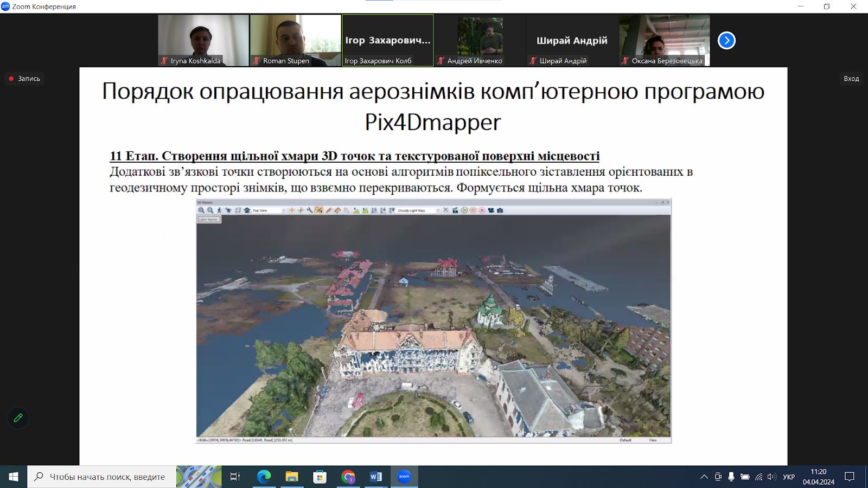Open the notification center icon
Screen dimensions: 868x488
850,477
